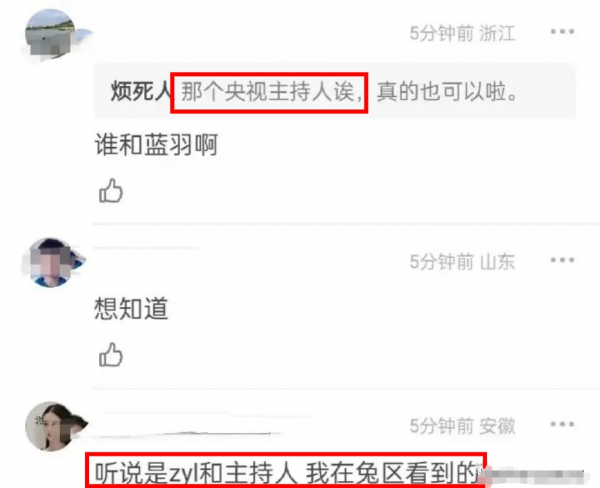Click the "5分钟前 浙江" timestamp
The width and height of the screenshot is (600, 488).
pyautogui.click(x=462, y=33)
